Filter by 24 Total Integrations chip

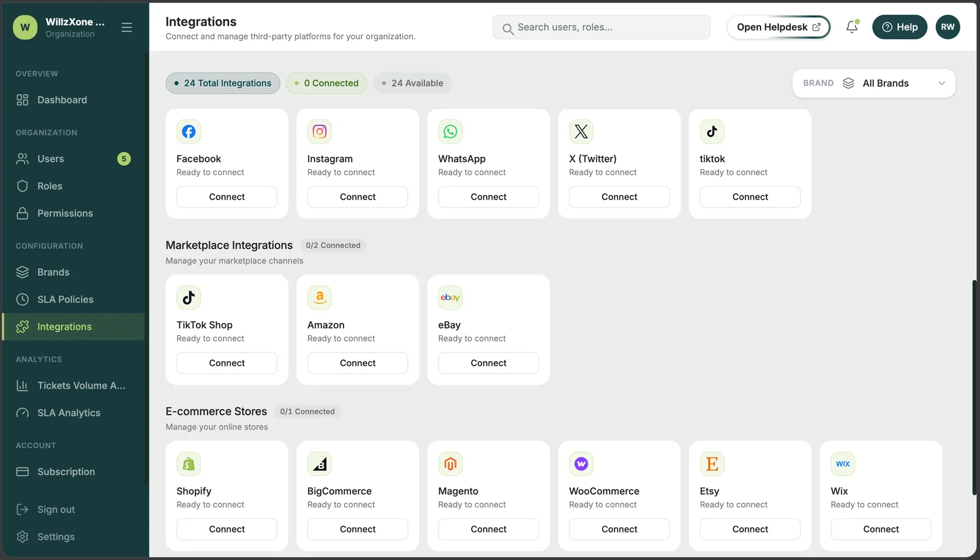pyautogui.click(x=223, y=83)
